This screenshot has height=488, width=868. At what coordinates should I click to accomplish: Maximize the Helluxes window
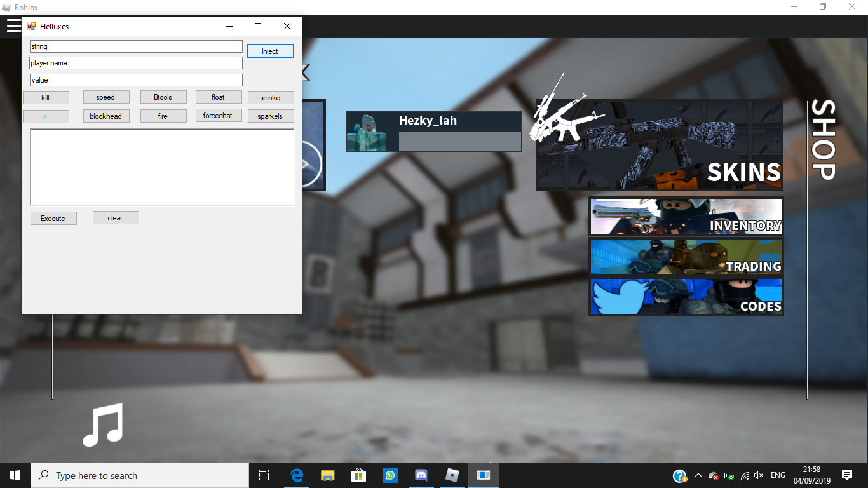[x=258, y=26]
